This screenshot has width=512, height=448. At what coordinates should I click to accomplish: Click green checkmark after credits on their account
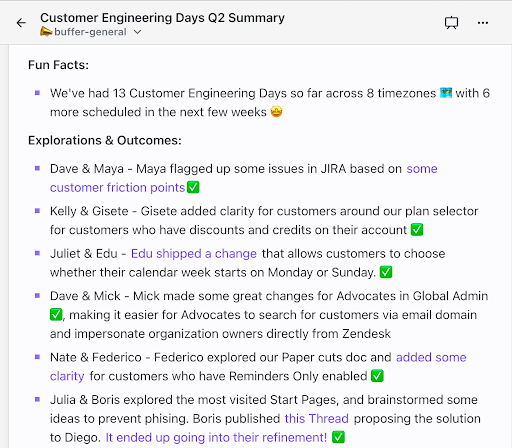coord(417,229)
